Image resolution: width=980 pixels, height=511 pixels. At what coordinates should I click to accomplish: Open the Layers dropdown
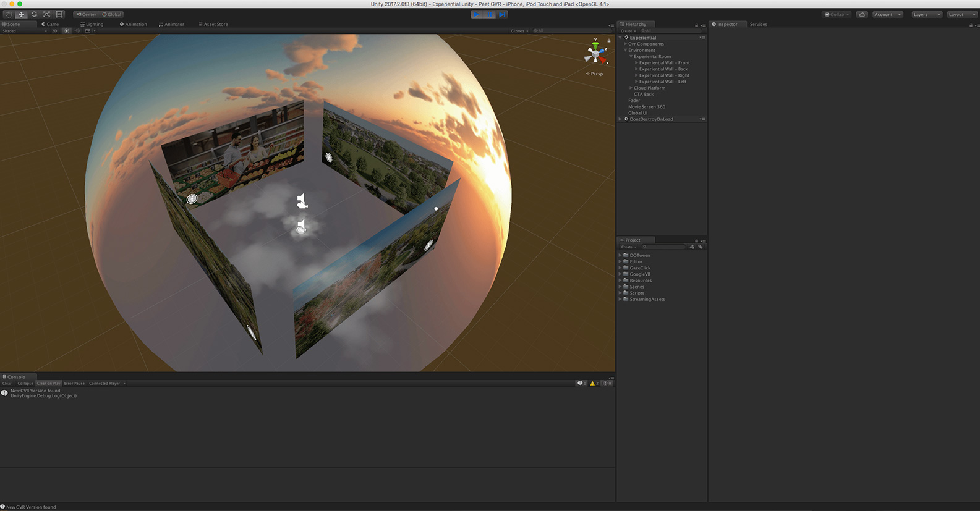tap(926, 14)
